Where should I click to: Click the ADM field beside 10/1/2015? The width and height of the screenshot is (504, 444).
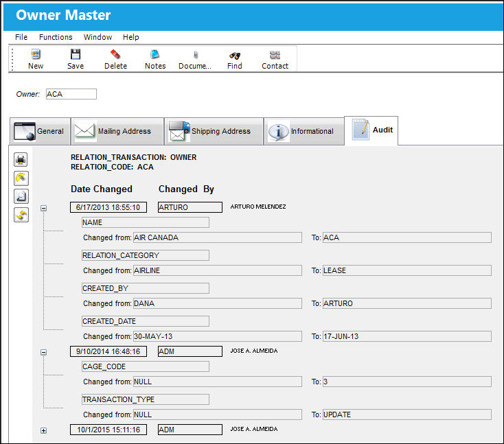pos(190,430)
